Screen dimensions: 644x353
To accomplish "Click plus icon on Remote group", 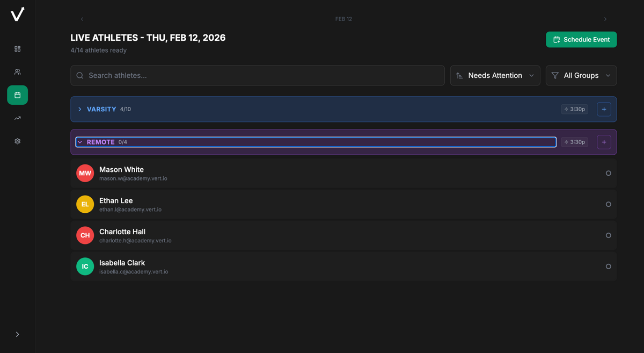I will [604, 142].
